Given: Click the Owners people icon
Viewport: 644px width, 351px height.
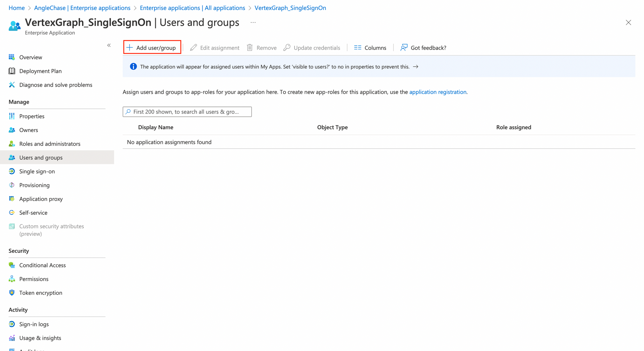Looking at the screenshot, I should point(12,130).
